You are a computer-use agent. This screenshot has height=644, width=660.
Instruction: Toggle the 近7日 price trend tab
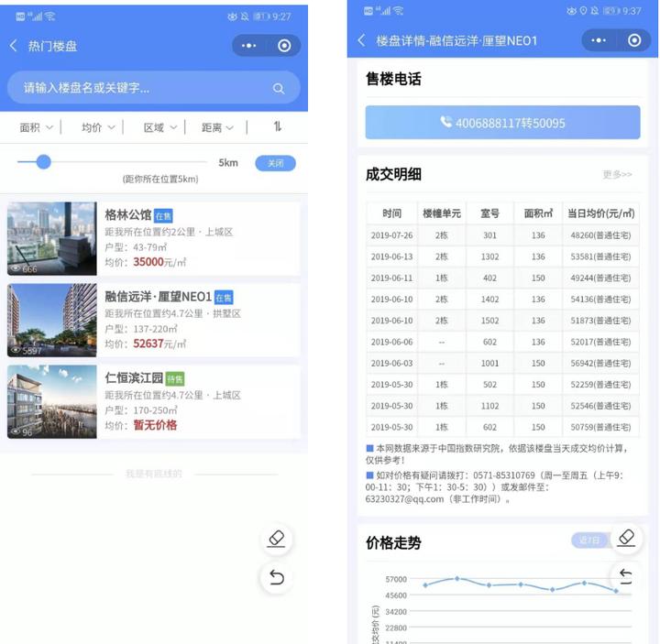589,540
